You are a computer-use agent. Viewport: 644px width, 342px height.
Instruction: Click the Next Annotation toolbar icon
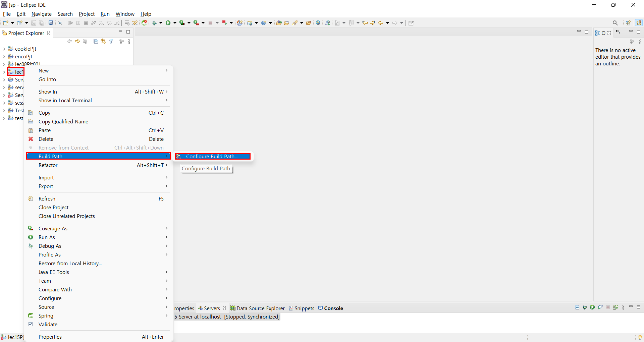tap(337, 23)
